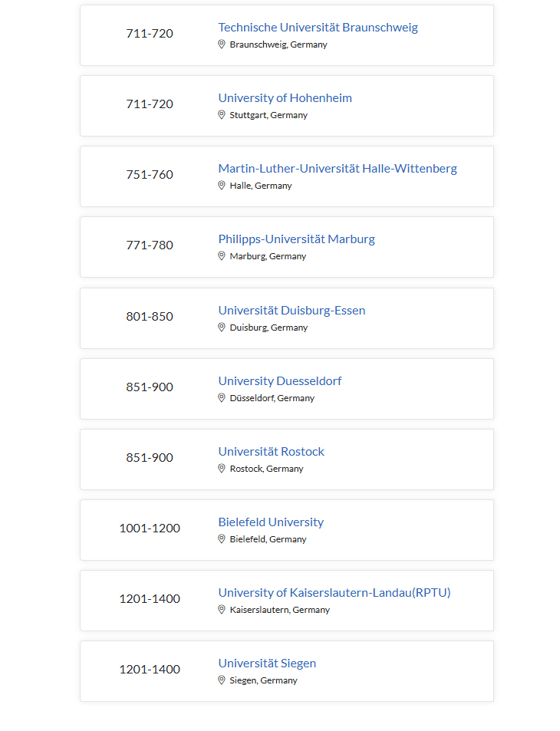Open University of Hohenheim page
The height and width of the screenshot is (731, 560).
coord(285,98)
